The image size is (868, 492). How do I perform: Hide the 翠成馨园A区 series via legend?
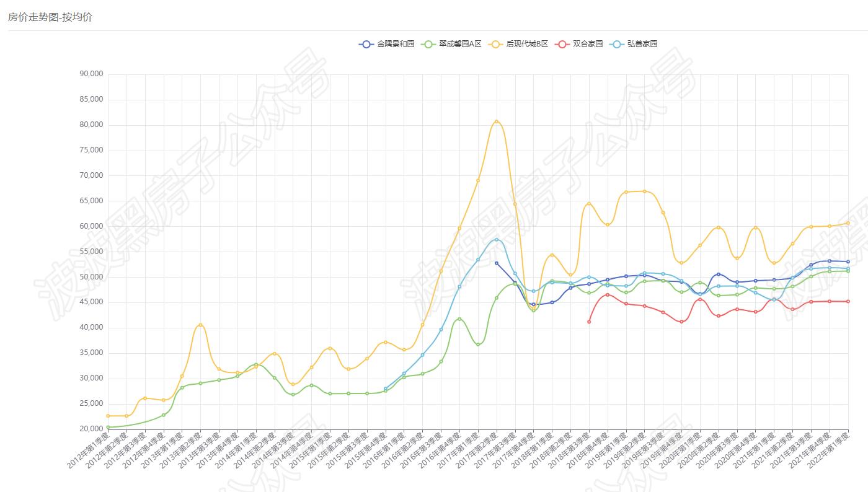[x=451, y=44]
